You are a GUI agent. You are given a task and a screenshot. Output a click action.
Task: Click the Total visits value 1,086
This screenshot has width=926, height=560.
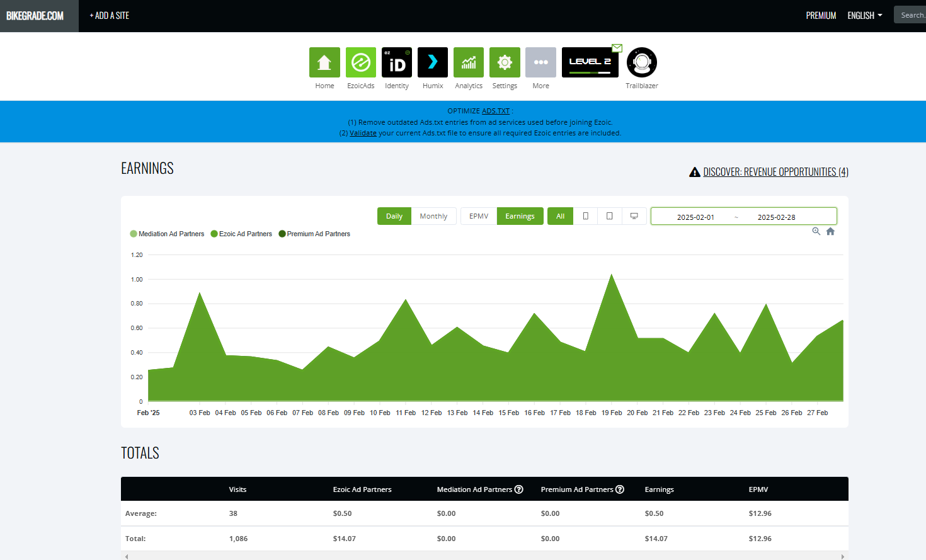[x=238, y=539]
